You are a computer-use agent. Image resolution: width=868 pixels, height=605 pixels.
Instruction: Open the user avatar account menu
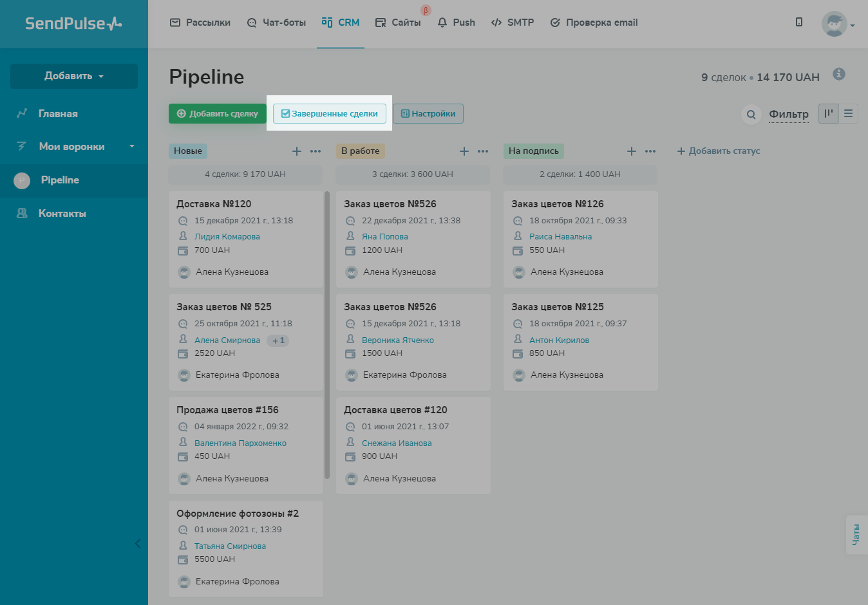pyautogui.click(x=838, y=24)
